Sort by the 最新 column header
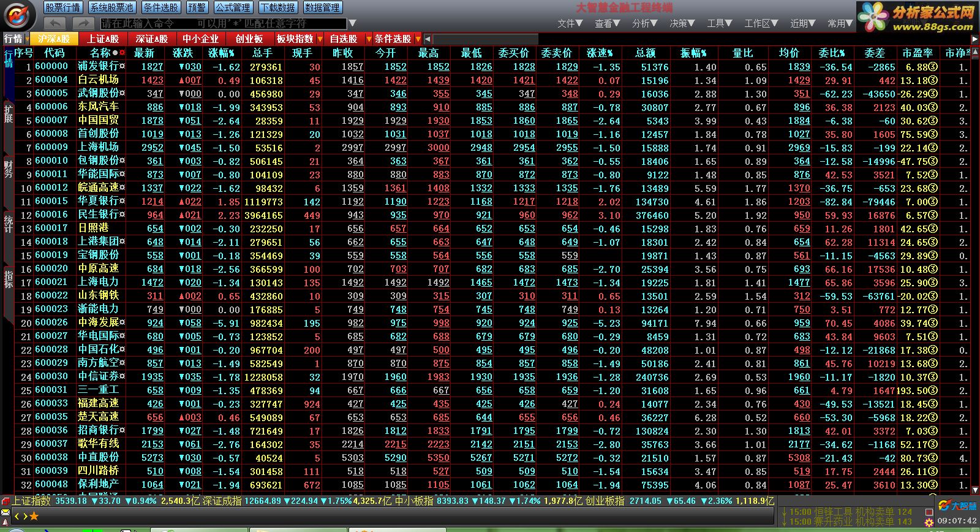This screenshot has width=980, height=532. coord(145,53)
